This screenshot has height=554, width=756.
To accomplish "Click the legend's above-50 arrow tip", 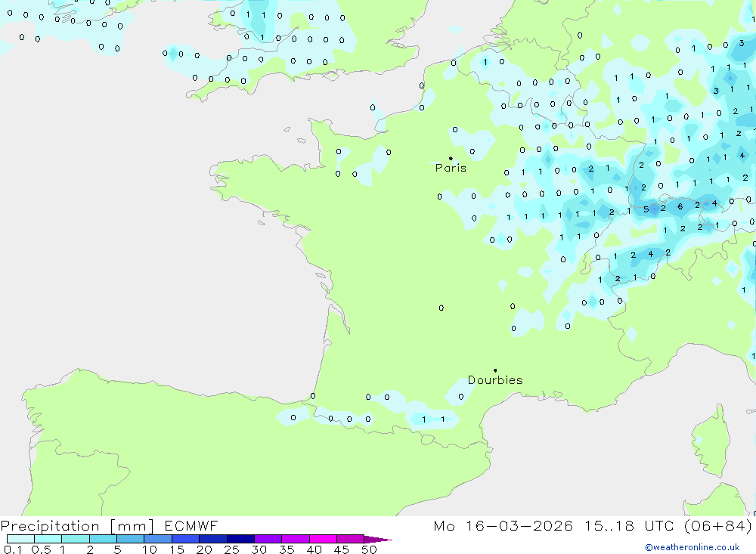I will pos(379,539).
